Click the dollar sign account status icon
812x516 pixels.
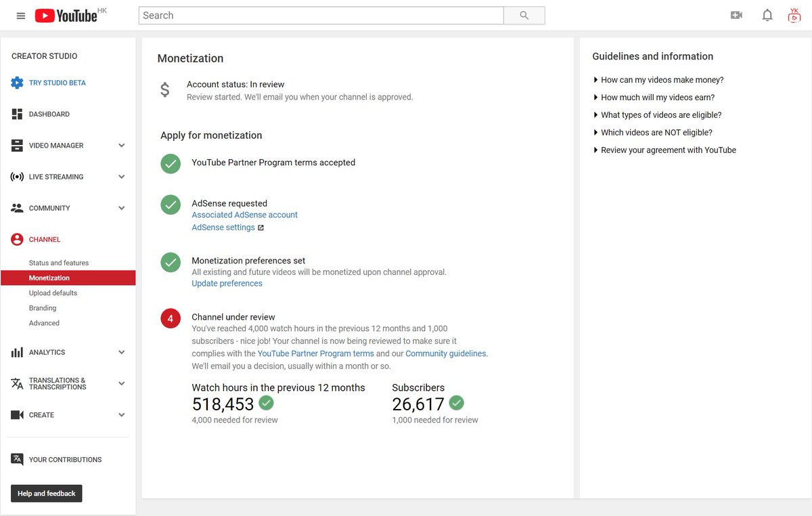[x=165, y=90]
